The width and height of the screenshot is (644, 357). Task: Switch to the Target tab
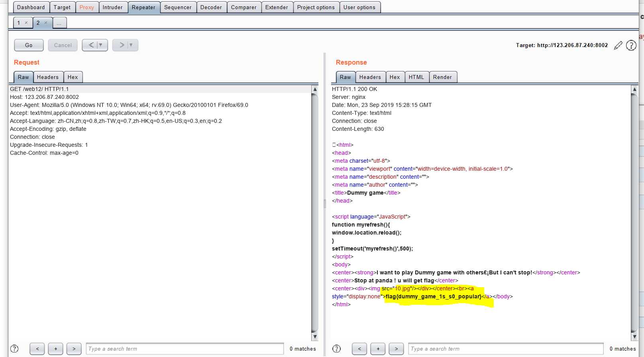(x=62, y=7)
